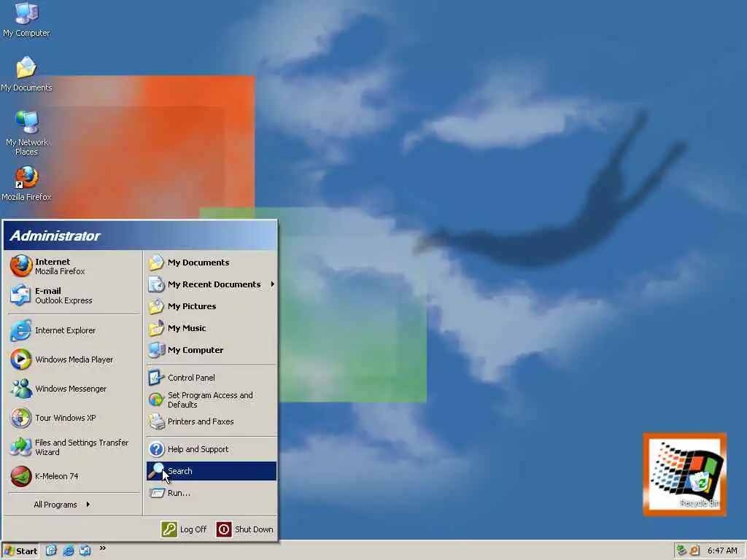This screenshot has height=560, width=747.
Task: Click the Log Off button
Action: click(185, 529)
